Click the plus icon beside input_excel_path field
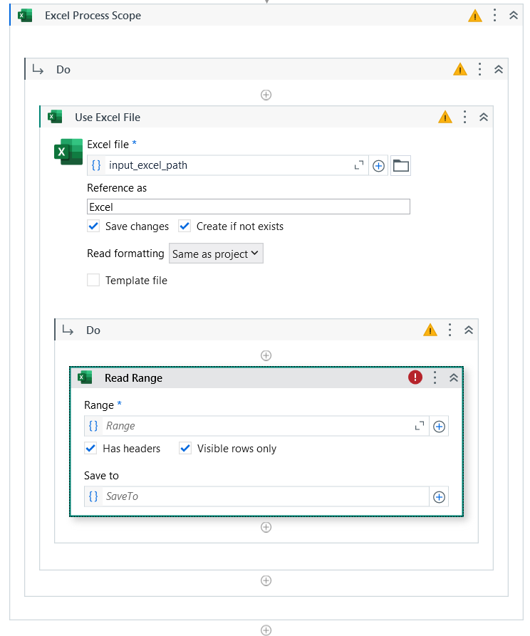This screenshot has height=636, width=530. point(378,165)
